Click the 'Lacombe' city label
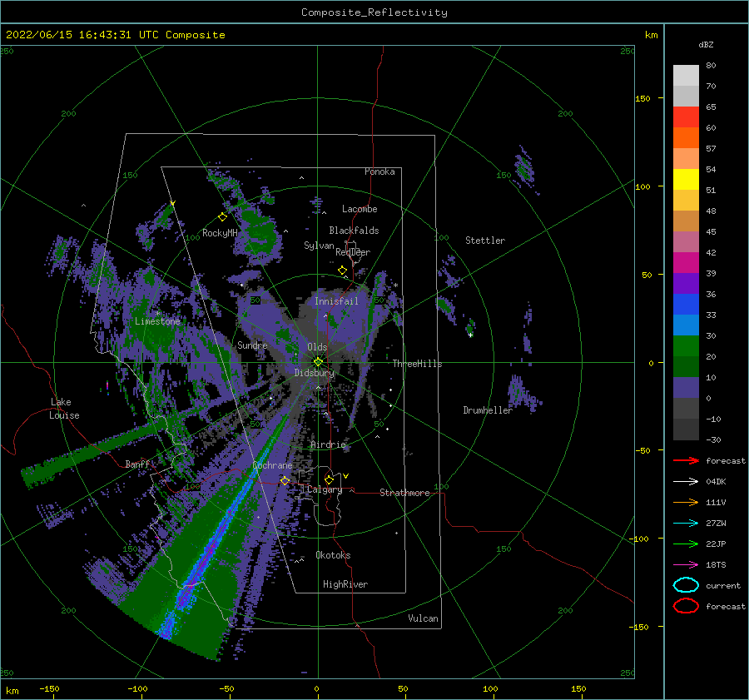Screen dimensions: 749x700 360,209
